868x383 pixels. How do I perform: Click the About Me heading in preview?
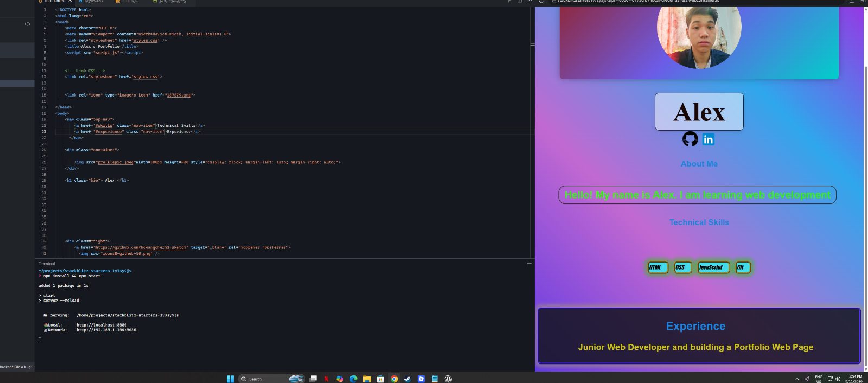coord(699,164)
